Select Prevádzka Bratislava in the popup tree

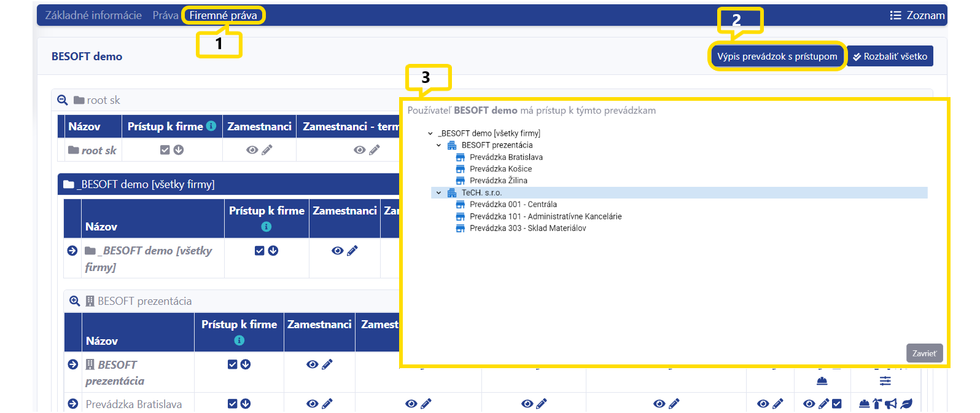pos(506,157)
